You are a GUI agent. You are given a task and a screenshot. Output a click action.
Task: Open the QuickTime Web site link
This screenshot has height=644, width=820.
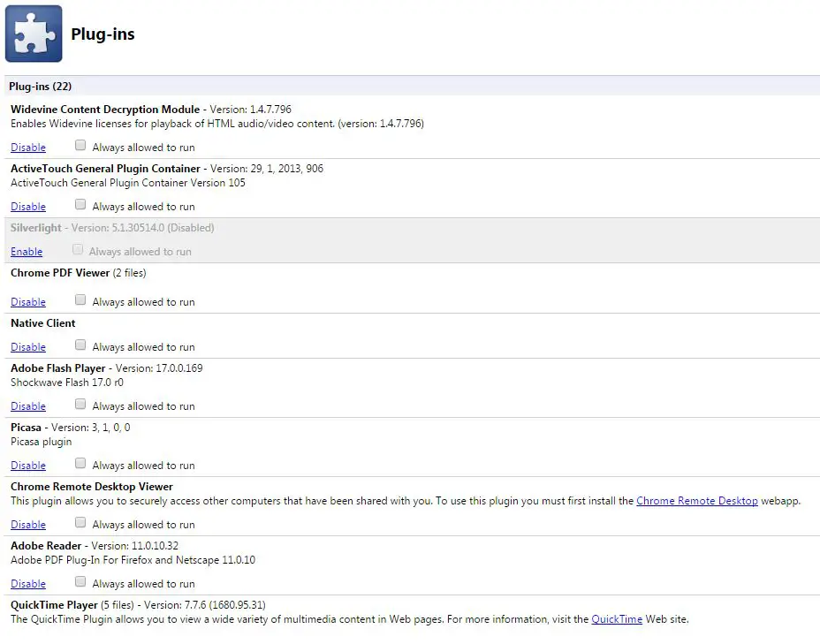(x=617, y=619)
